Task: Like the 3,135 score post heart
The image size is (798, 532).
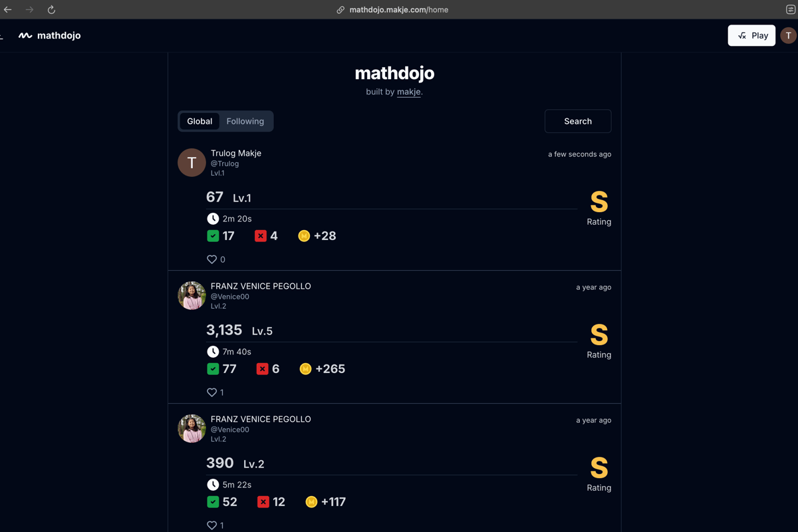Action: (212, 392)
